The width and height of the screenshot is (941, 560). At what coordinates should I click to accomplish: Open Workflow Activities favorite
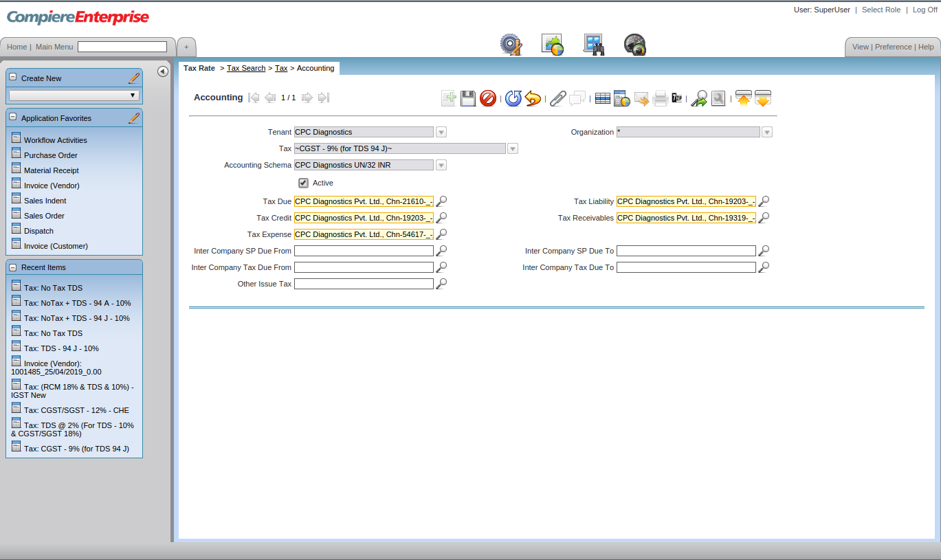pos(56,140)
